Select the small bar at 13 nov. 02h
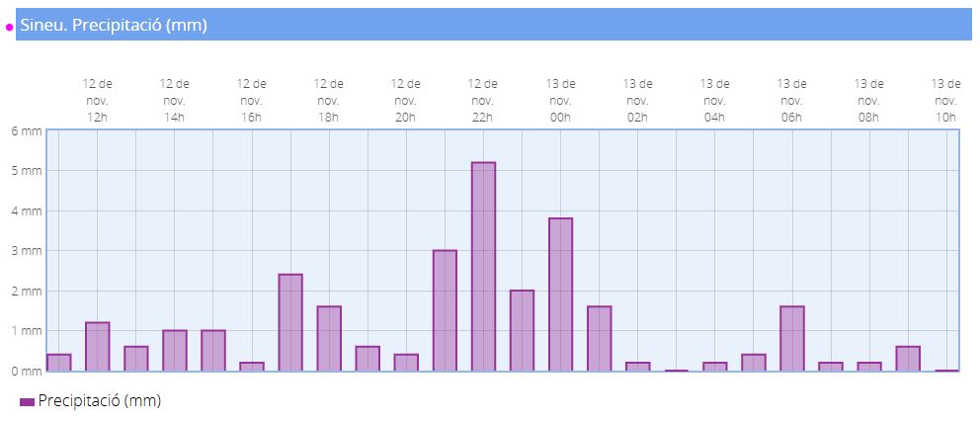980x422 pixels. tap(637, 366)
